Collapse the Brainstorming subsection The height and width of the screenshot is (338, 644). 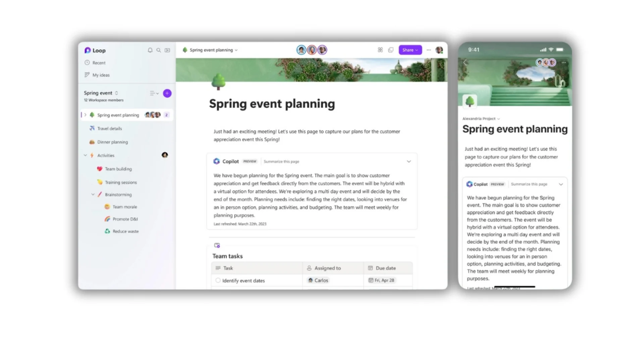93,194
